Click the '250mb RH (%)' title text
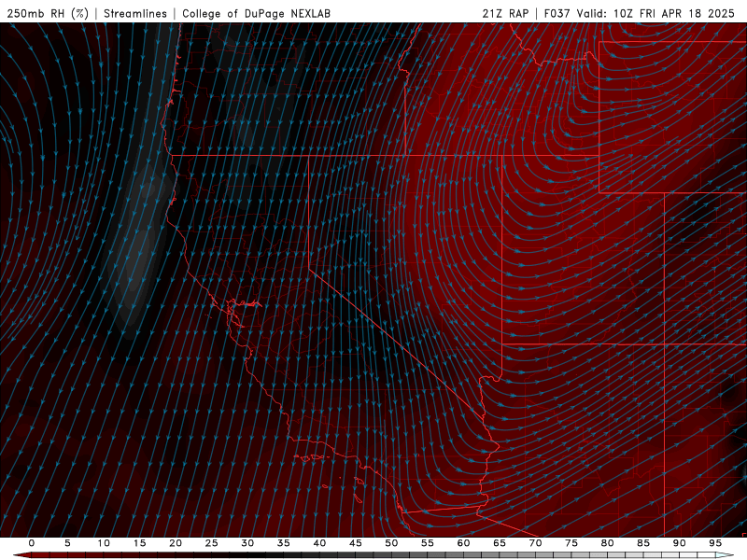Viewport: 747px width, 560px height. pyautogui.click(x=48, y=13)
